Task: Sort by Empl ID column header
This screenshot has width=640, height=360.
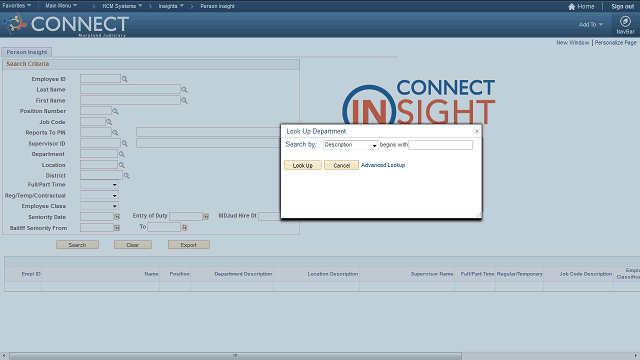Action: [x=31, y=274]
